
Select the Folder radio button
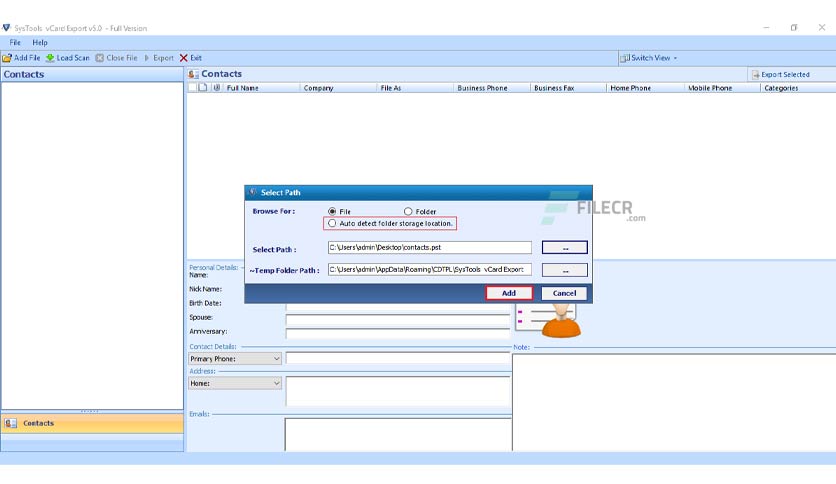pyautogui.click(x=408, y=211)
